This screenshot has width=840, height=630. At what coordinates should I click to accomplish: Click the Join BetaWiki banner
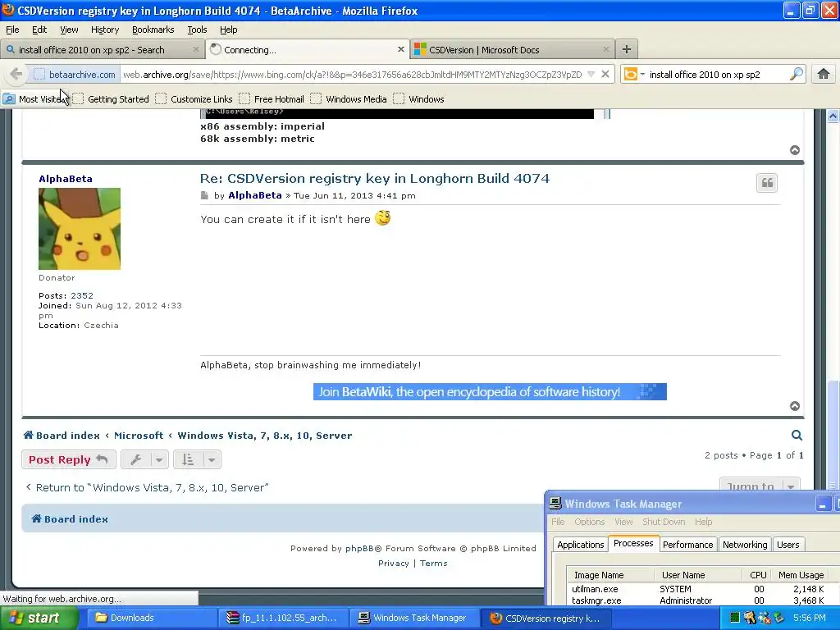click(490, 391)
